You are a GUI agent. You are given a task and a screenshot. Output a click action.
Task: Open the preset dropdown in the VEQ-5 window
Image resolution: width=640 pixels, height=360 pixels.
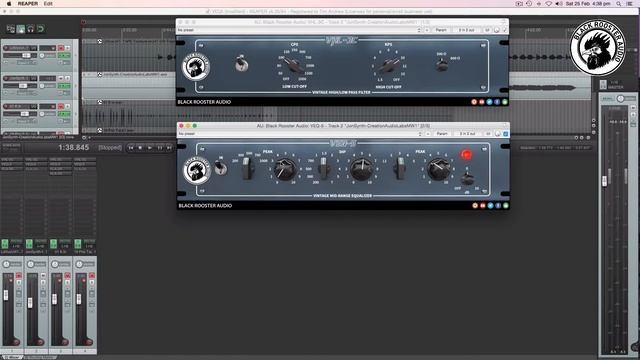pos(300,134)
